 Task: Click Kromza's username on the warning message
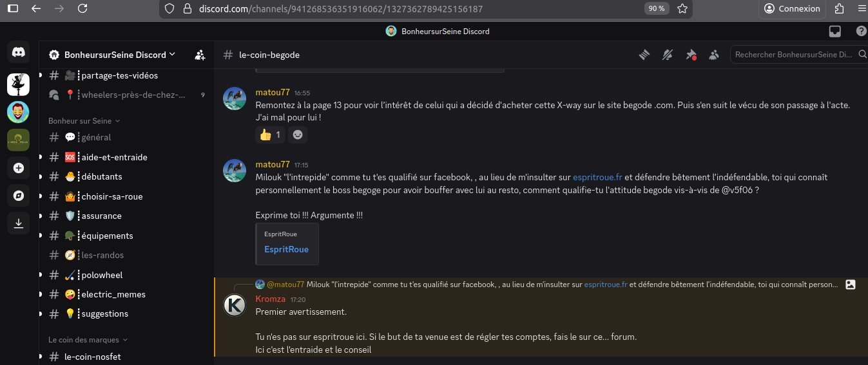(x=270, y=299)
